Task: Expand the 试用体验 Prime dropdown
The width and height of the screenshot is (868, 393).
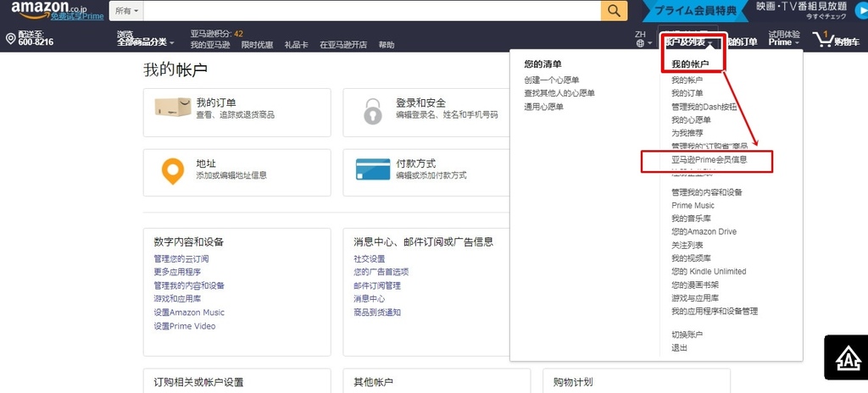Action: click(784, 38)
